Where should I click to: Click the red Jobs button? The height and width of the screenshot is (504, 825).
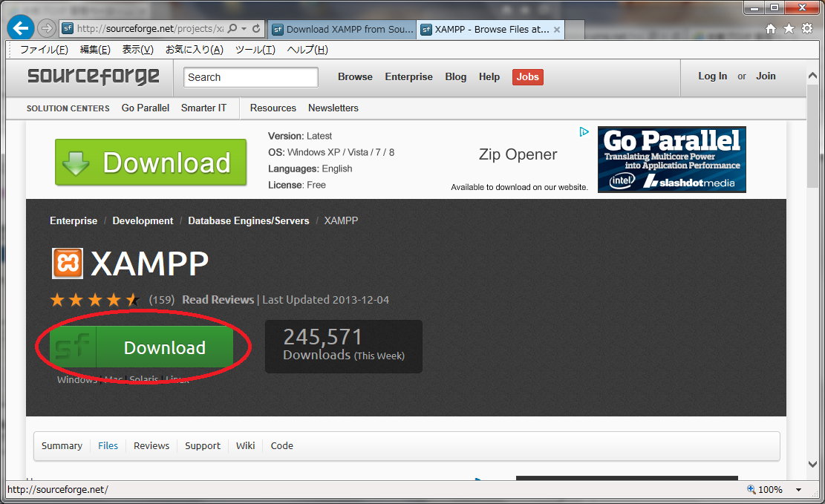(528, 76)
